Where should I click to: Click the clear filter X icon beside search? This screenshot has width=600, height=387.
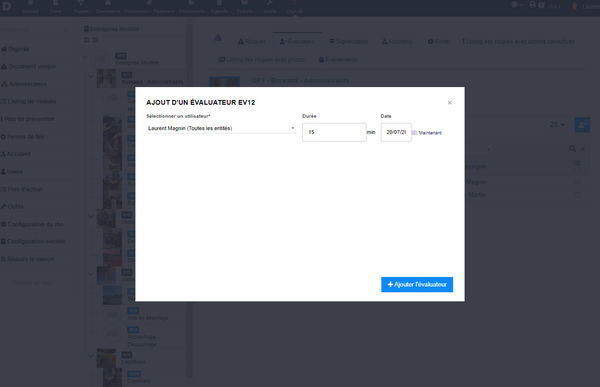click(583, 149)
